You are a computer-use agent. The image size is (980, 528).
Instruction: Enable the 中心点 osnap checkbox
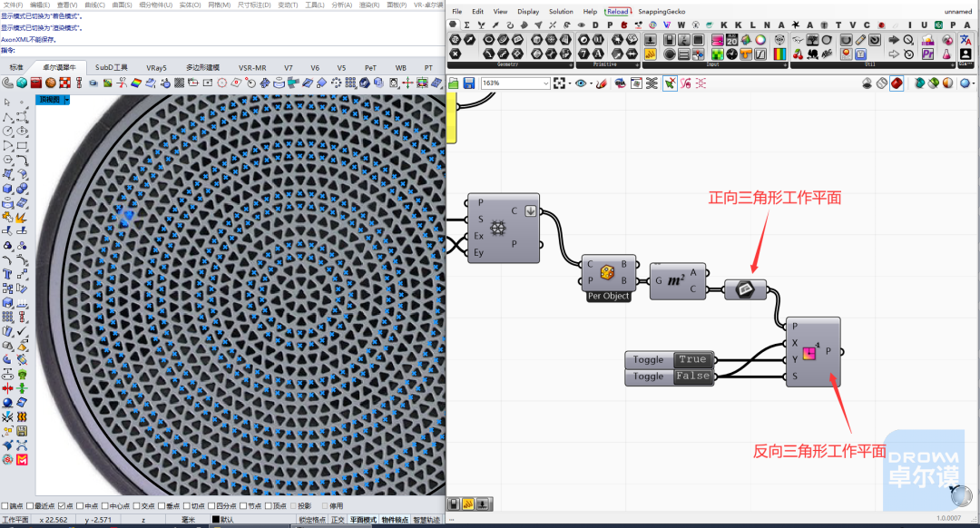[105, 505]
